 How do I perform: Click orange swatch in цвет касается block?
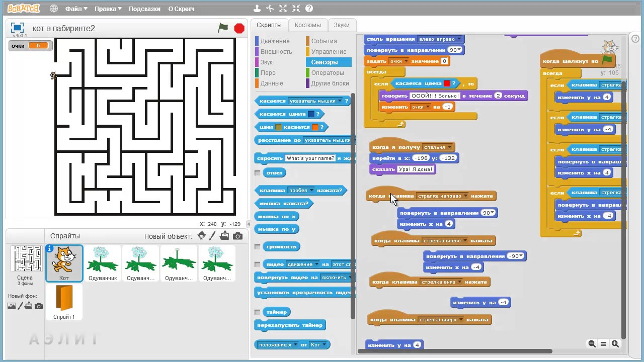click(x=315, y=127)
